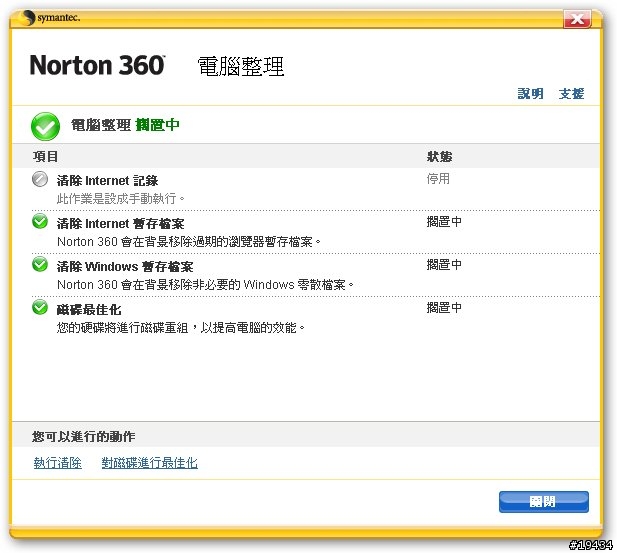The width and height of the screenshot is (617, 553).
Task: Click green check icon for 清除 Windows 暫存檔案
Action: pyautogui.click(x=40, y=264)
